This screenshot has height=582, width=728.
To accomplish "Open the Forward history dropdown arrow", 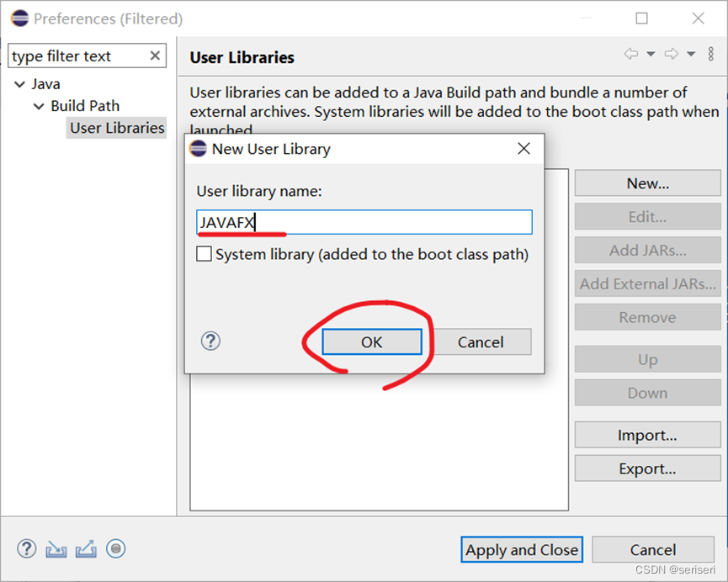I will (x=691, y=54).
